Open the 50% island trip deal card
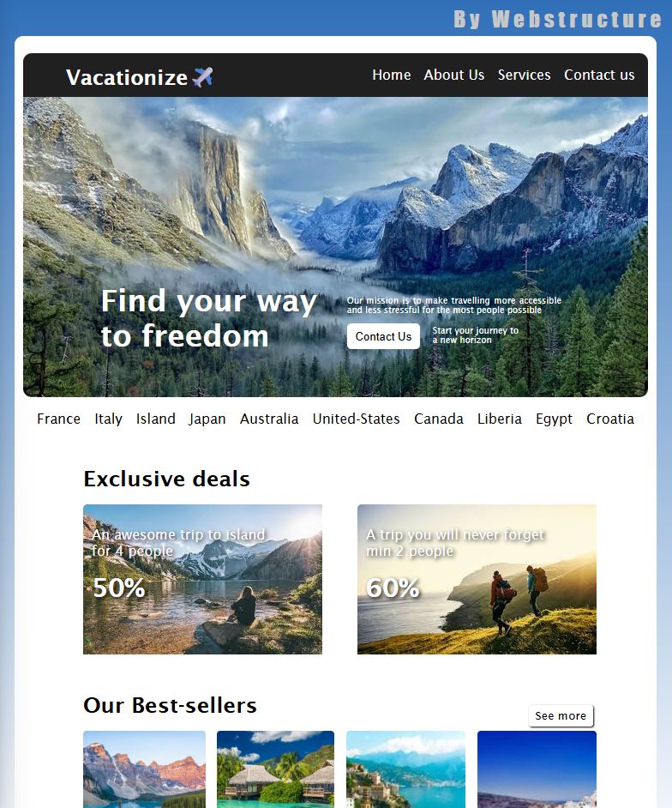Viewport: 672px width, 808px height. [x=202, y=579]
